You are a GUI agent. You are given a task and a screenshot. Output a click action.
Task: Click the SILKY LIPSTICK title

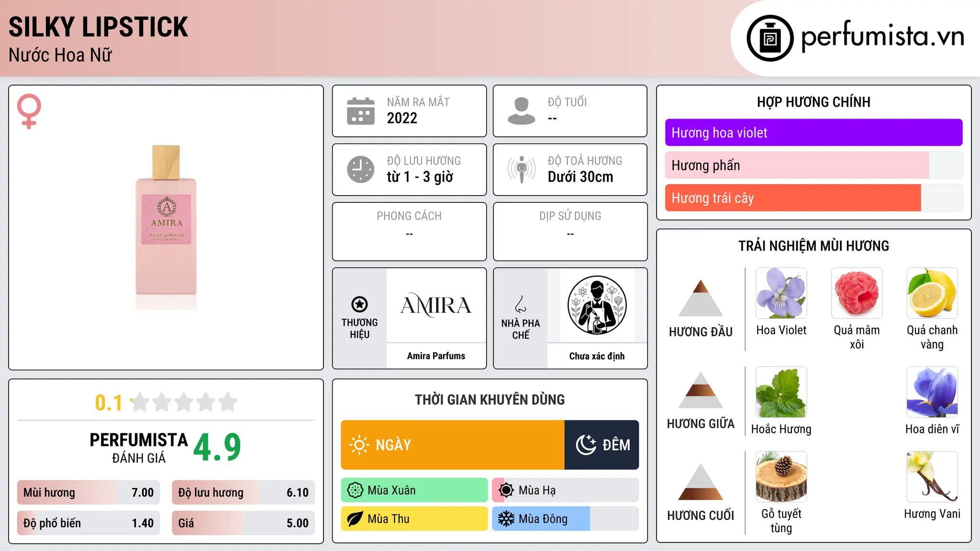pos(98,27)
